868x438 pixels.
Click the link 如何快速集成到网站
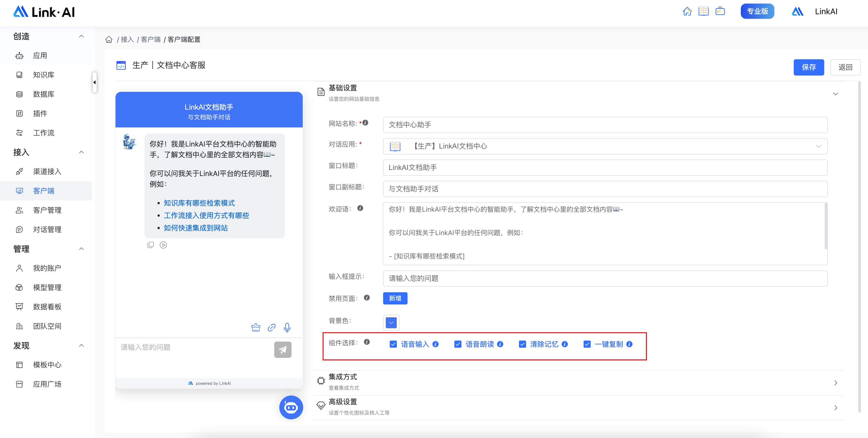tap(196, 228)
